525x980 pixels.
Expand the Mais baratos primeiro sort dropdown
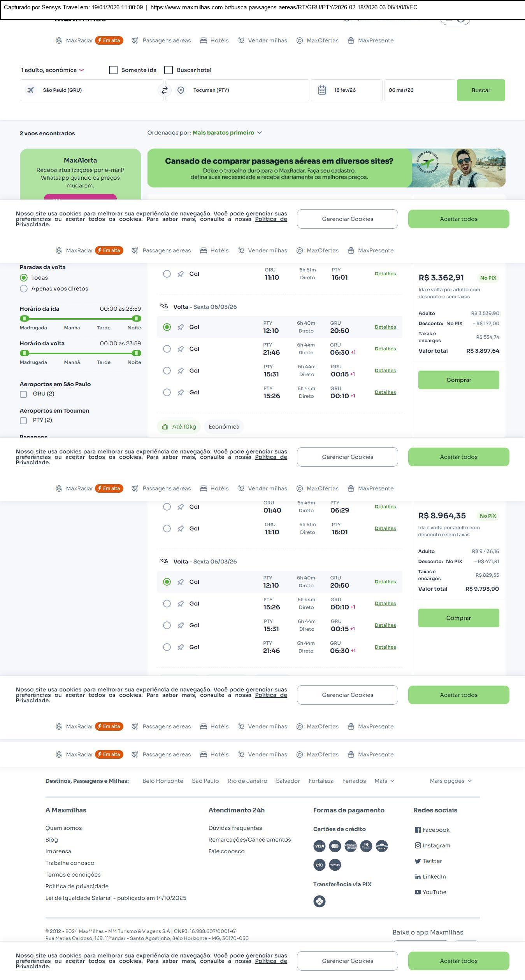point(227,133)
